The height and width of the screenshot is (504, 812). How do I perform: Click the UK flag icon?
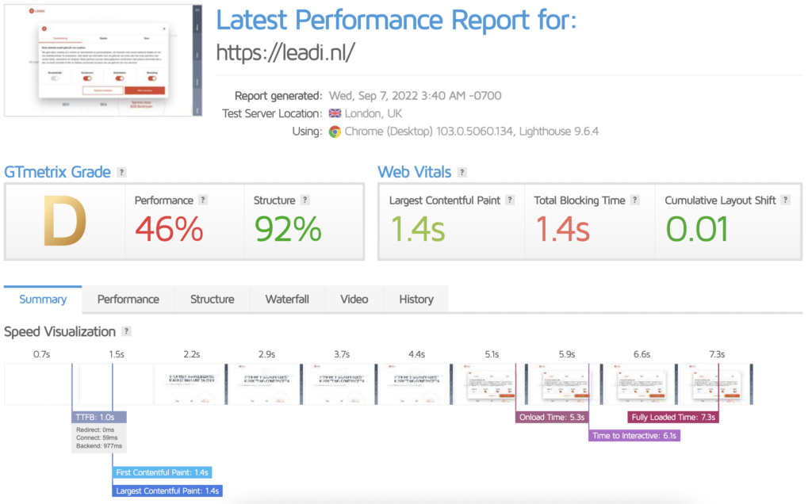335,113
